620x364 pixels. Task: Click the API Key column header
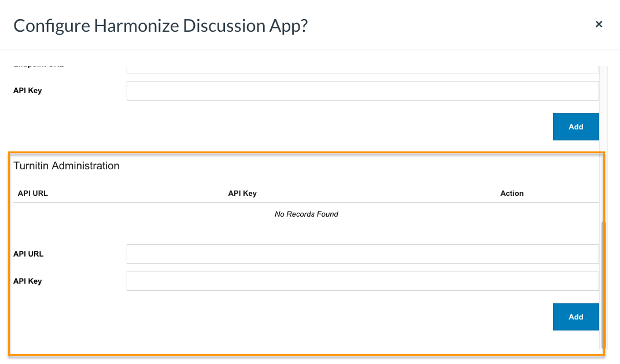click(242, 194)
